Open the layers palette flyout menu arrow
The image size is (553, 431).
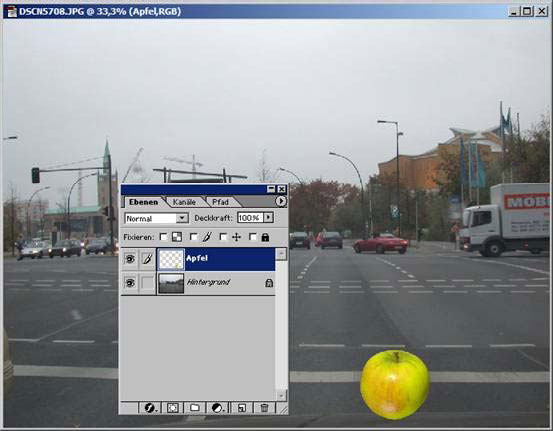281,201
